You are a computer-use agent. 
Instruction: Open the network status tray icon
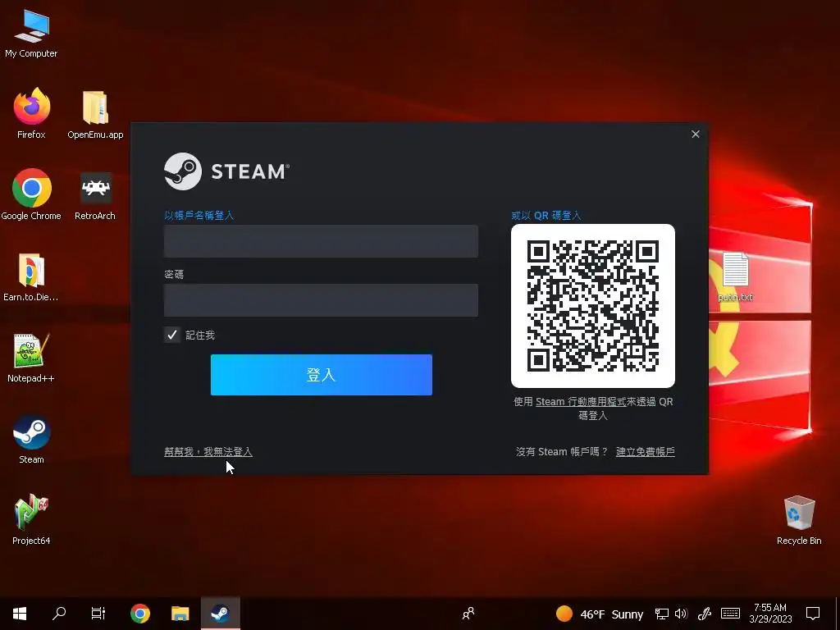coord(662,614)
